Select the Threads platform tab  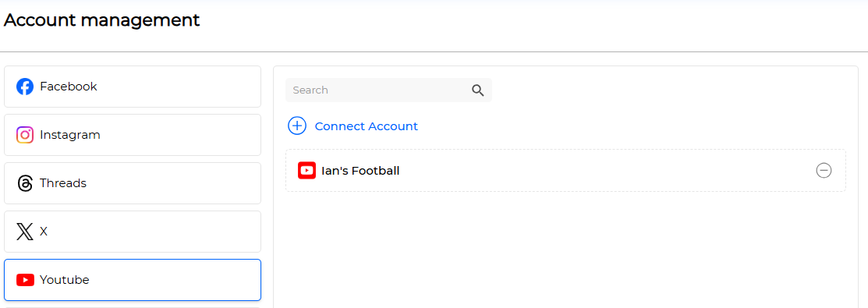[x=133, y=183]
